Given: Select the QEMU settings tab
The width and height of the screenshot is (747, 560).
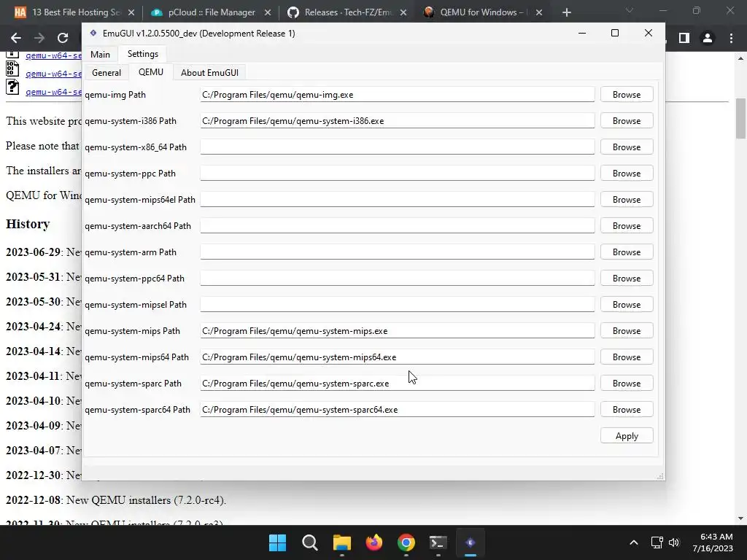Looking at the screenshot, I should tap(150, 72).
